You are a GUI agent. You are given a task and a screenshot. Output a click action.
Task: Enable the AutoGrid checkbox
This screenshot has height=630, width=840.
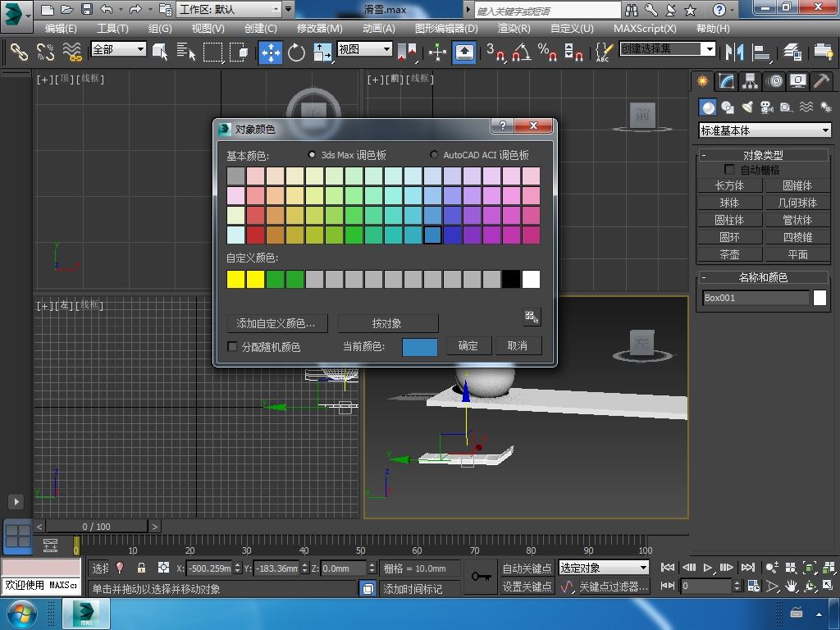coord(729,169)
